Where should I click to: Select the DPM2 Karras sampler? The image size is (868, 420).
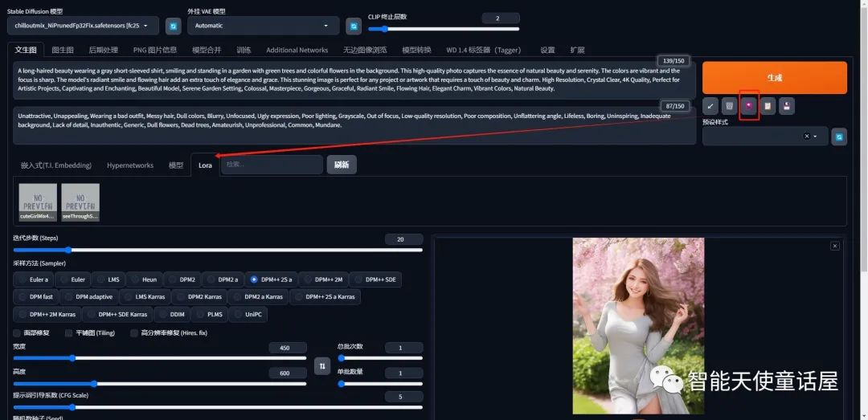tap(199, 296)
